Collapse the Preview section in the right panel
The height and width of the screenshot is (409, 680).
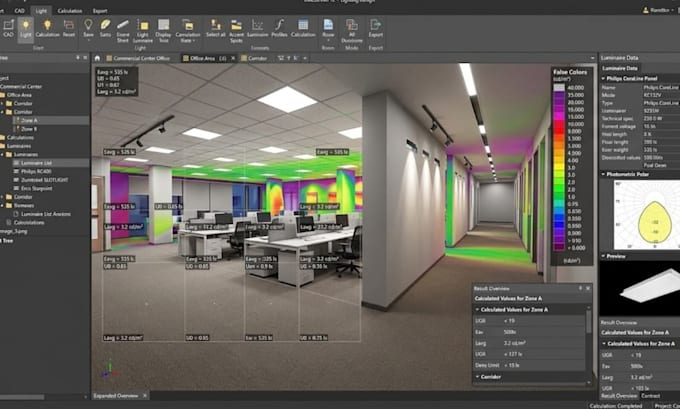[603, 256]
